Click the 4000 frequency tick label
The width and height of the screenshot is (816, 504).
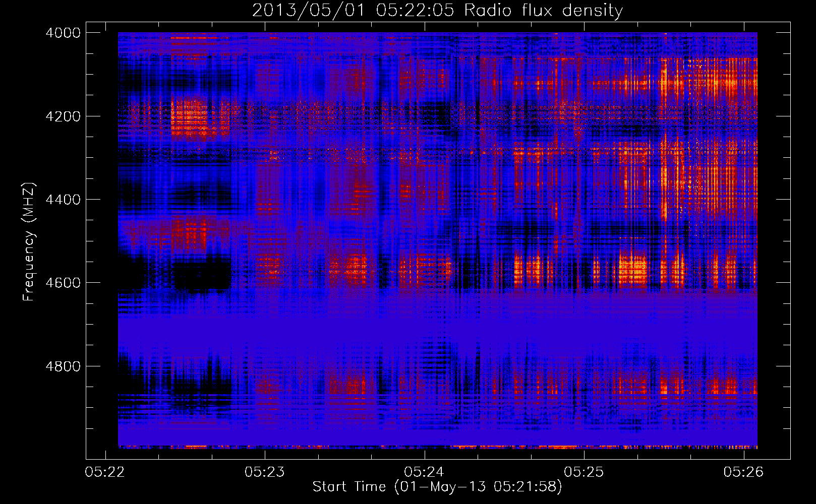(x=63, y=33)
